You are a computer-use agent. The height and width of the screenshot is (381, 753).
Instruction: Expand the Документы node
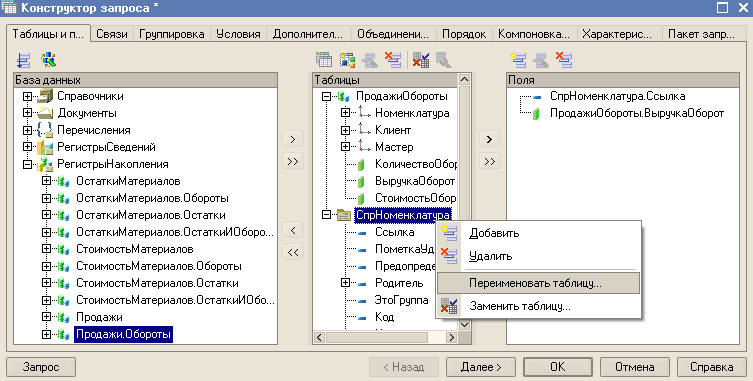(27, 113)
